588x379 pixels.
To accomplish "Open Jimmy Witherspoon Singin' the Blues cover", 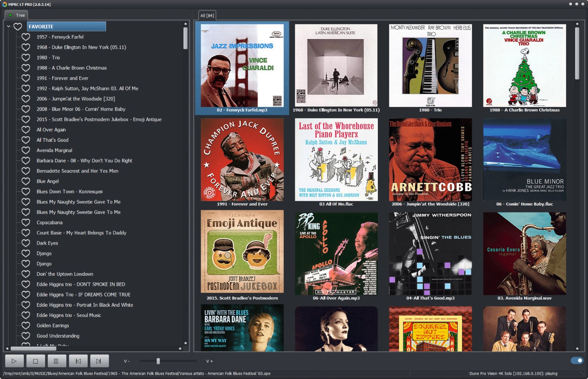I will click(x=431, y=254).
